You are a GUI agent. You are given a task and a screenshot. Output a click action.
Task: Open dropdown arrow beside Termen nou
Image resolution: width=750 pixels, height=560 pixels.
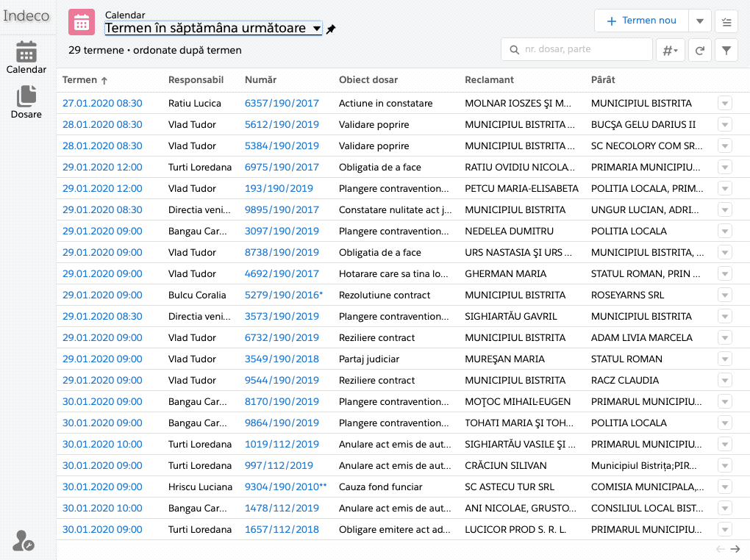click(699, 21)
